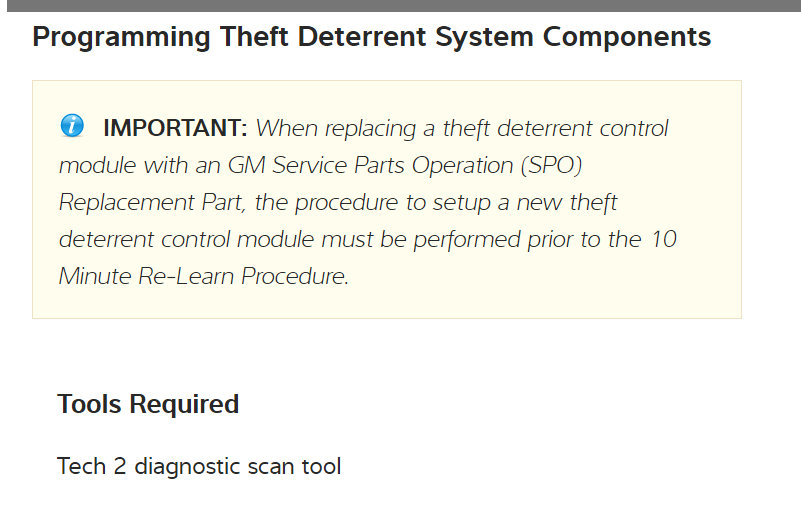Click the blue info icon in the notice
Screen dimensions: 801x518
(x=72, y=126)
